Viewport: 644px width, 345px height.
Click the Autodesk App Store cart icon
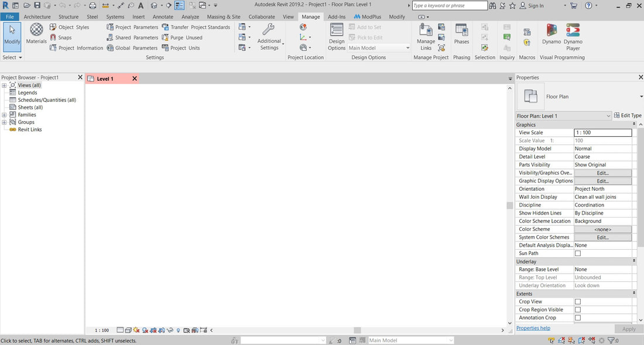pos(574,5)
